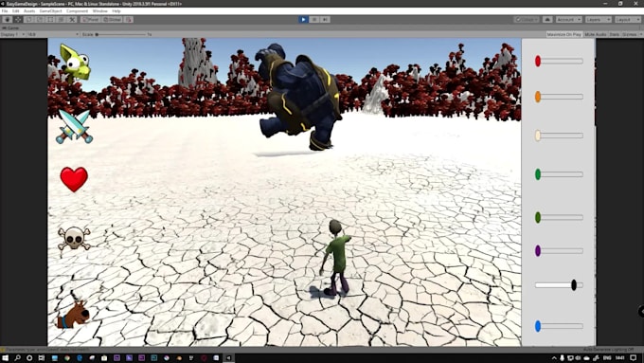644x363 pixels.
Task: Open the Account dropdown
Action: click(x=569, y=19)
